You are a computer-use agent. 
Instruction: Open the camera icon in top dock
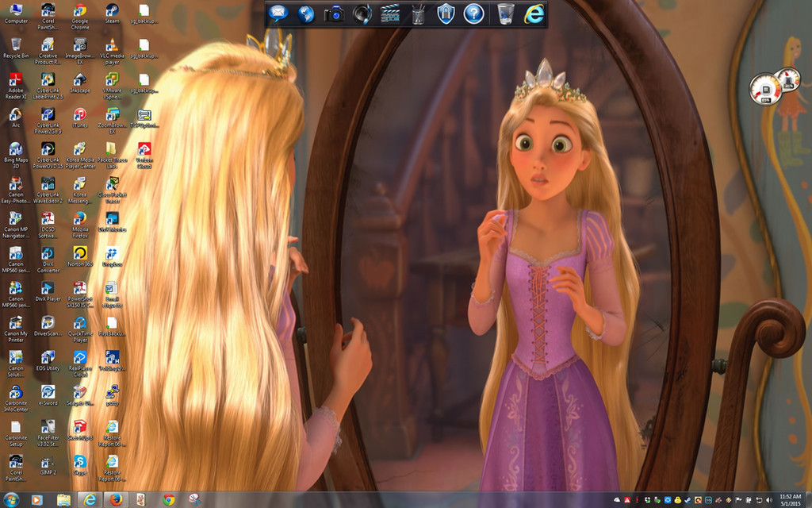[x=334, y=14]
